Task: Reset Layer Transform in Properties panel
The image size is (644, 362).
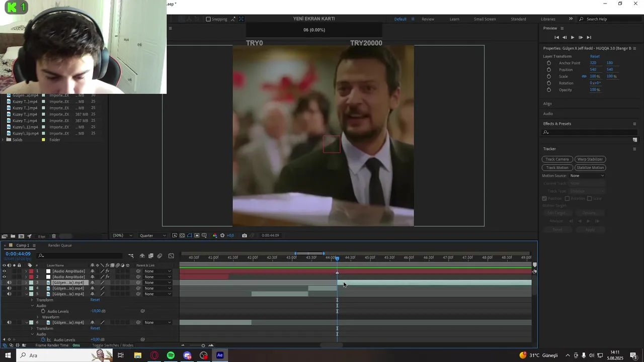Action: pos(595,56)
